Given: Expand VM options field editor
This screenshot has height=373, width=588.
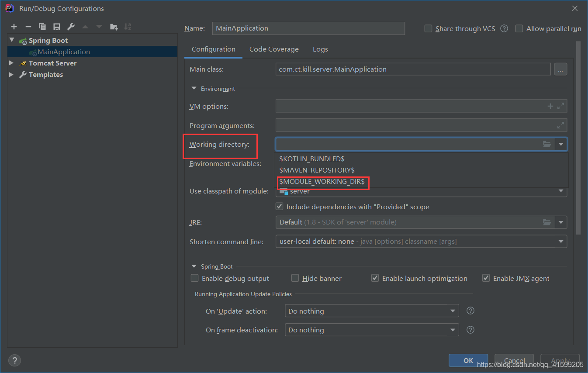Looking at the screenshot, I should 561,106.
